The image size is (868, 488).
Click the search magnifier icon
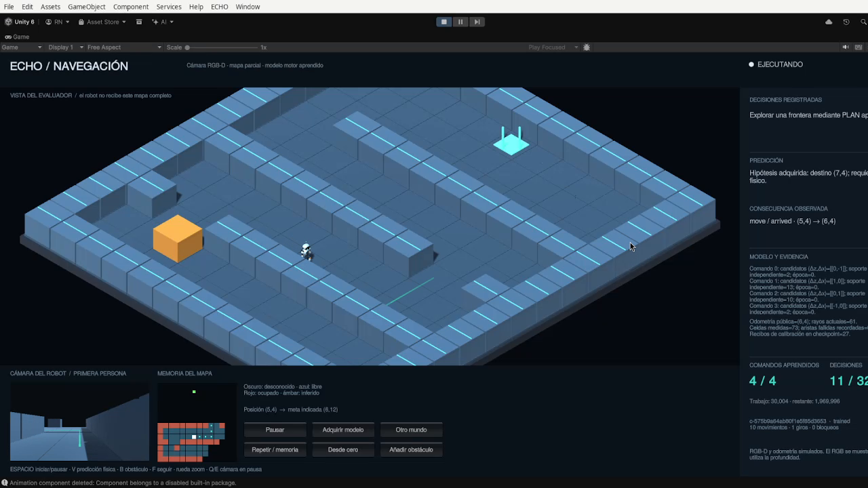coord(863,22)
